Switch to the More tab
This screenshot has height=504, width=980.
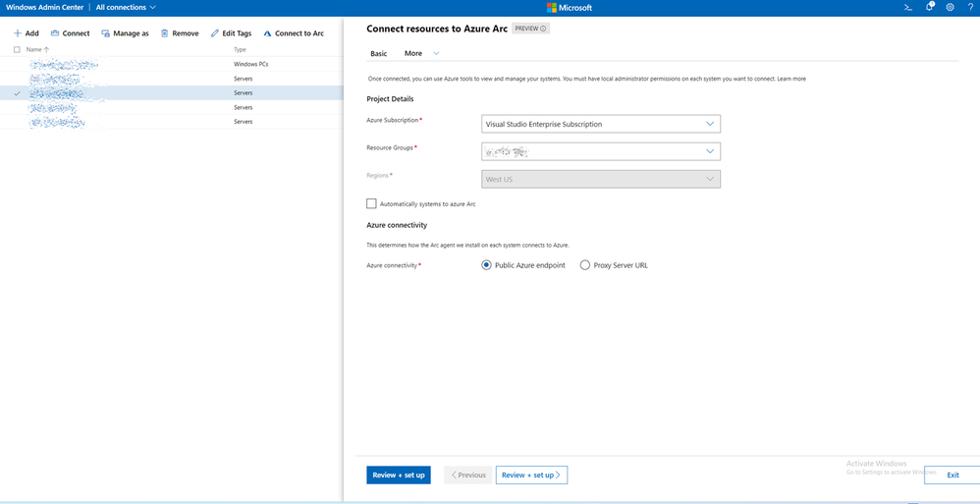click(413, 54)
